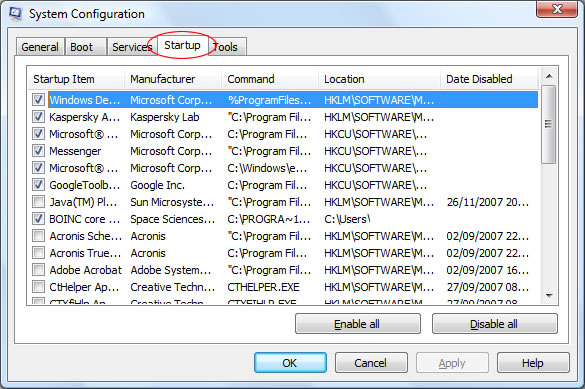Select the Adobe System... manufacturer cell

click(x=171, y=270)
